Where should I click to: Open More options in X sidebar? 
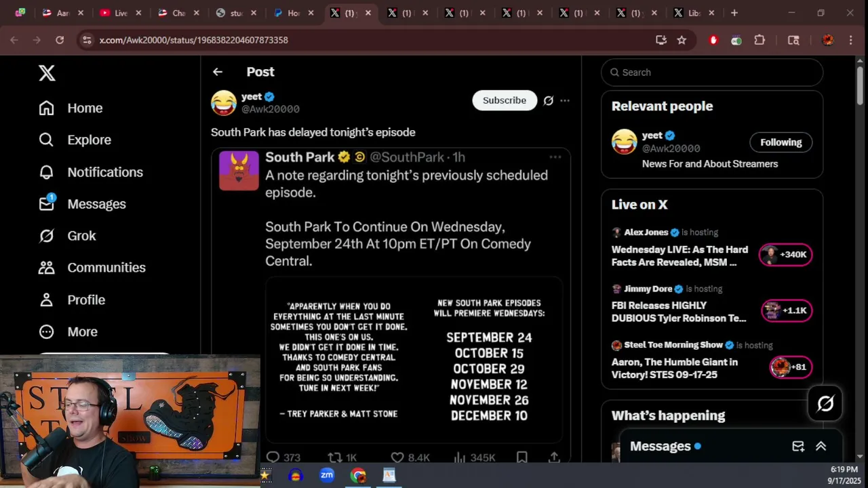(68, 331)
